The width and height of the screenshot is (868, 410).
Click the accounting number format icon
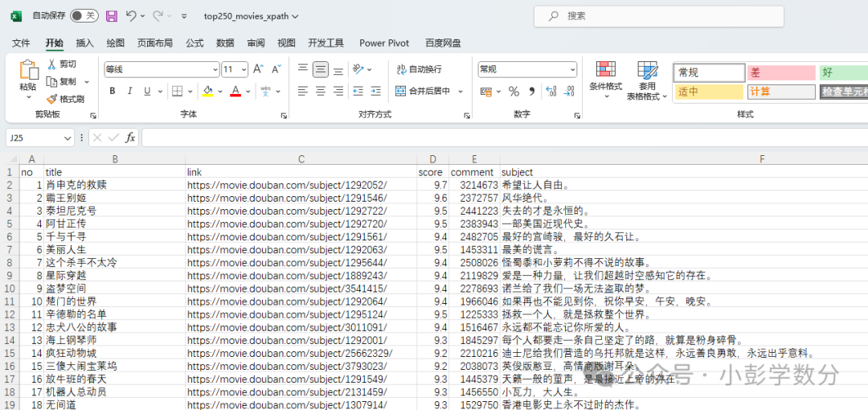coord(486,92)
